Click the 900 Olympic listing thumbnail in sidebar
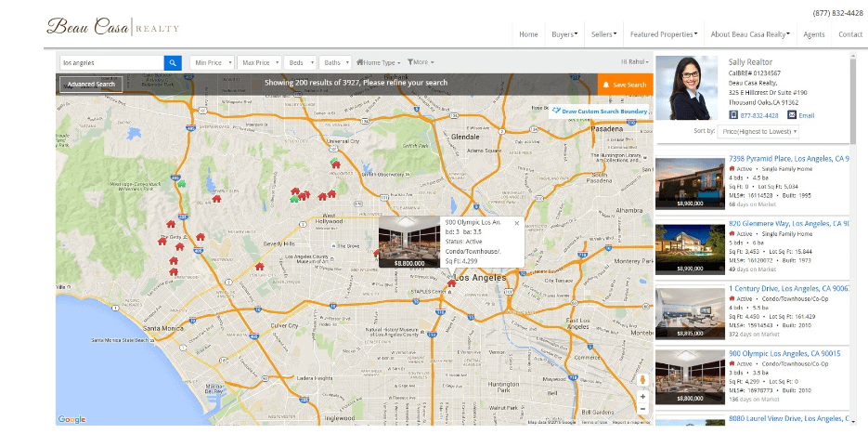 690,378
